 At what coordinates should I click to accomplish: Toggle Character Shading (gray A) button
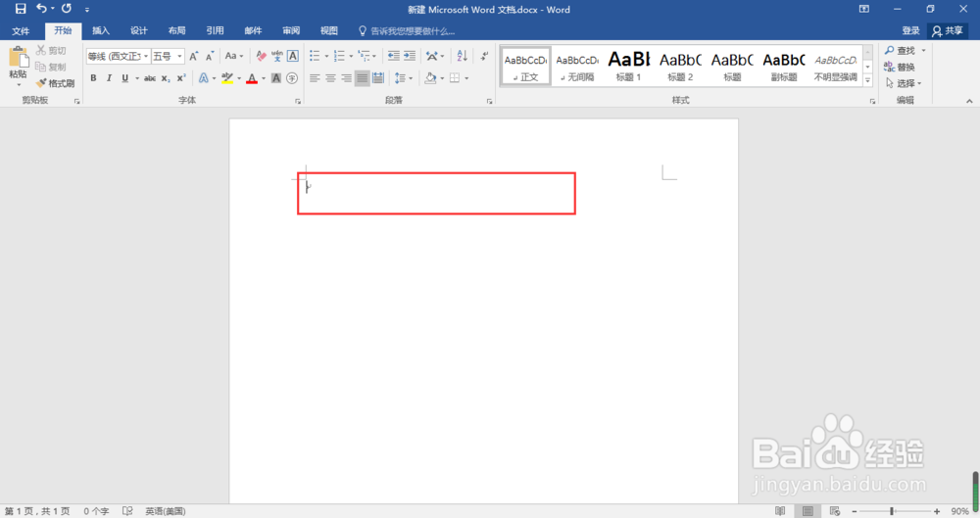click(276, 78)
